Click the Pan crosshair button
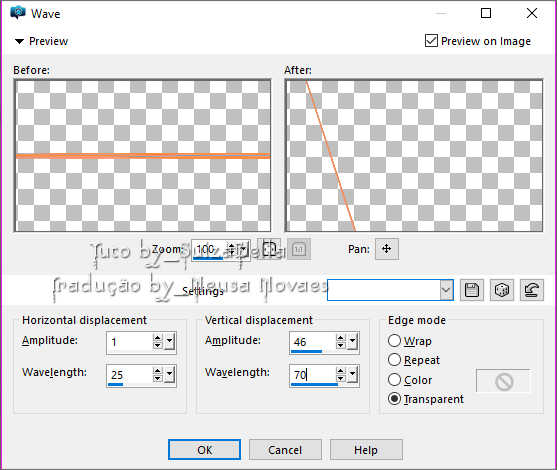557x470 pixels. point(387,249)
